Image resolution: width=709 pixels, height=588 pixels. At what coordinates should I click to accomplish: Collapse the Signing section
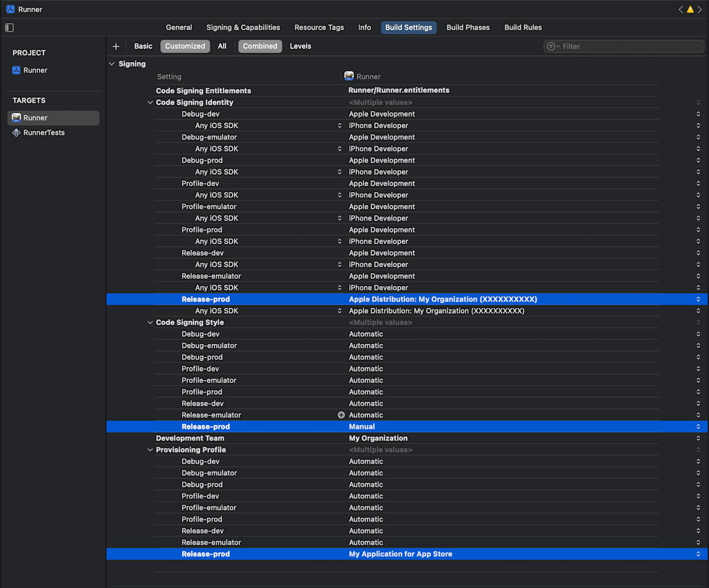point(112,64)
